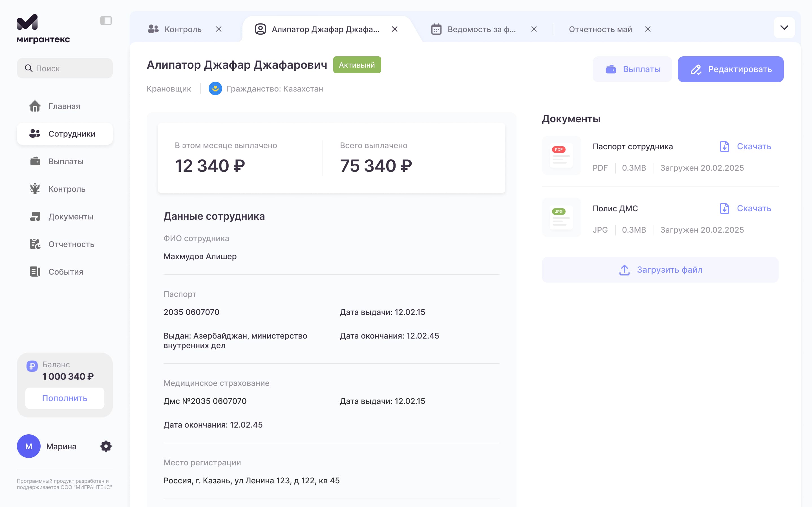Click the settings gear next to Марина
The image size is (812, 507).
coord(106,446)
